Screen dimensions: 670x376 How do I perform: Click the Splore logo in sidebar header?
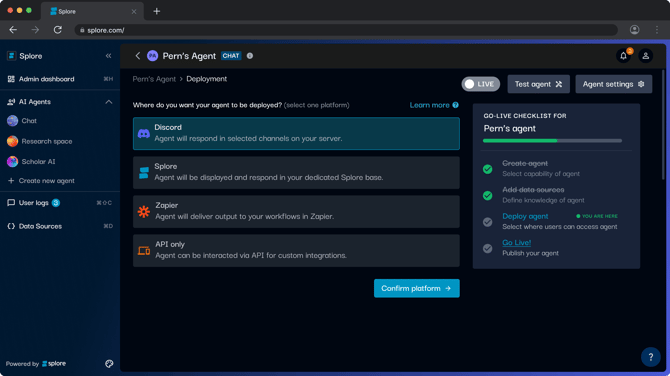(x=12, y=56)
